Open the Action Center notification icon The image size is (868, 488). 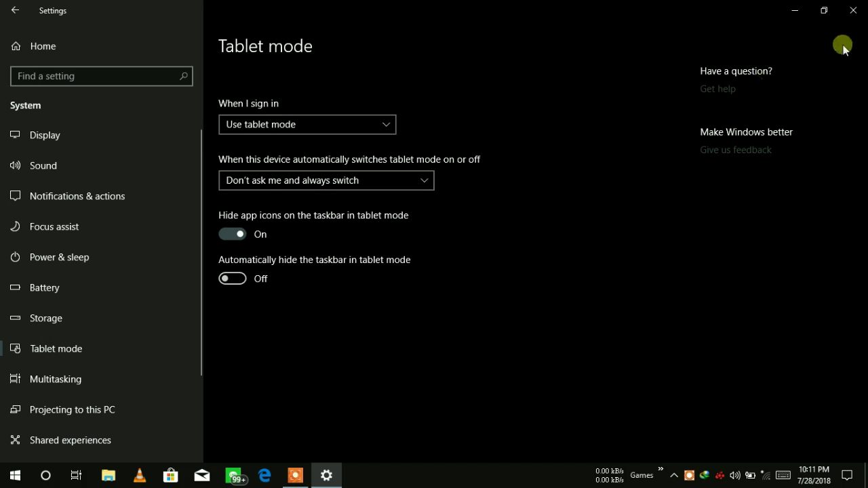(x=847, y=475)
